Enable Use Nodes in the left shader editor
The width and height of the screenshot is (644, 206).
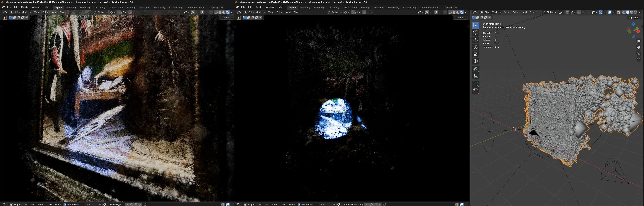coord(65,204)
